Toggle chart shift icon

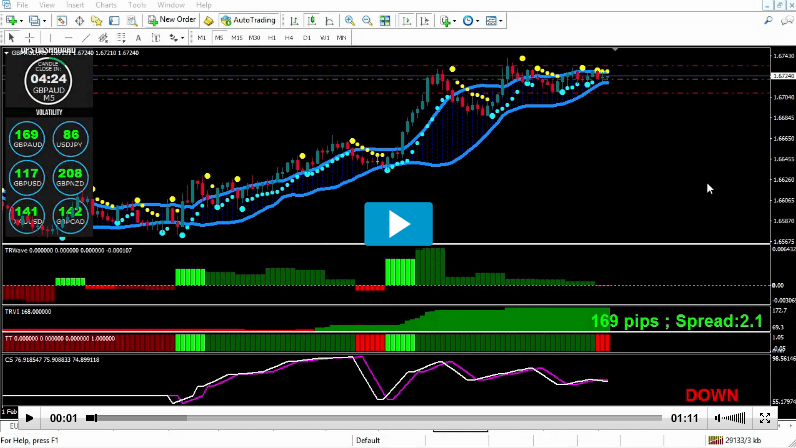pyautogui.click(x=425, y=21)
